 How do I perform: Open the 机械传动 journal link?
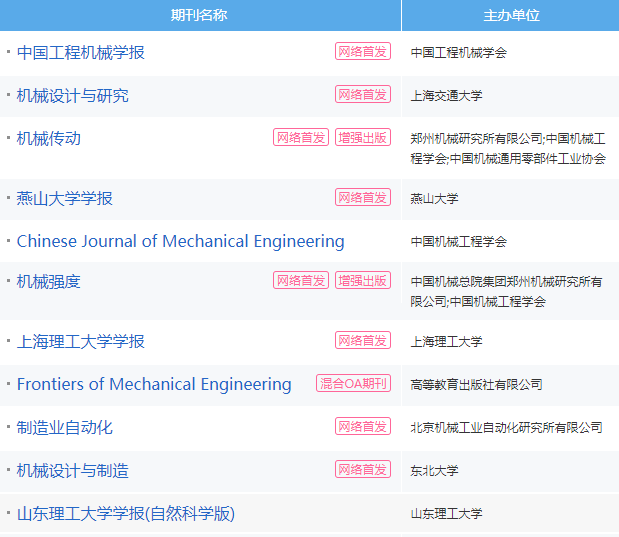coord(49,139)
